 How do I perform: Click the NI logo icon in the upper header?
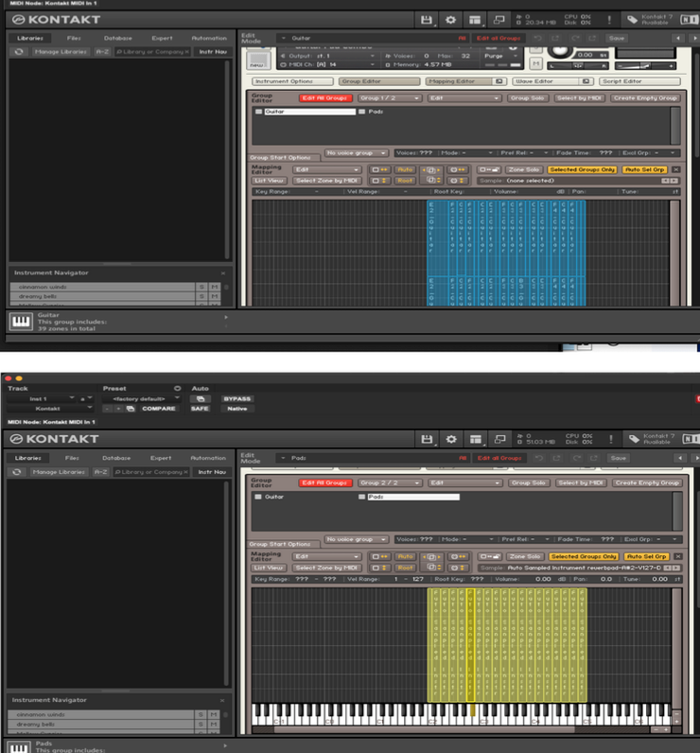coord(690,20)
